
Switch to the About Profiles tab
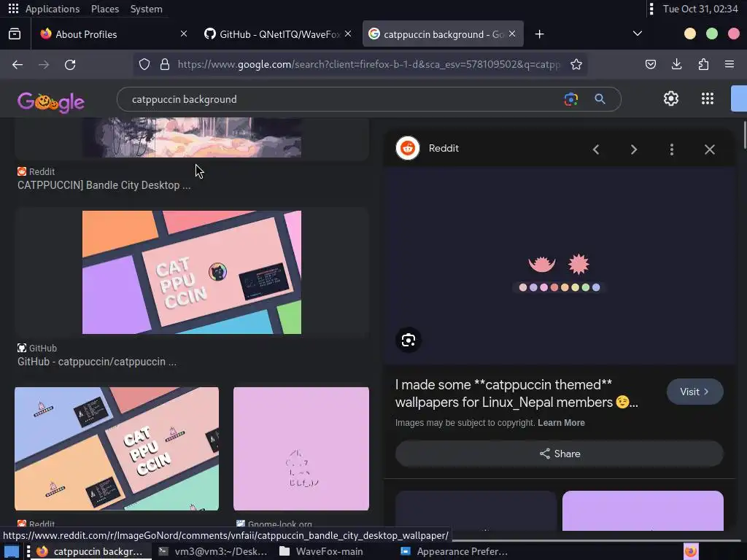point(112,34)
